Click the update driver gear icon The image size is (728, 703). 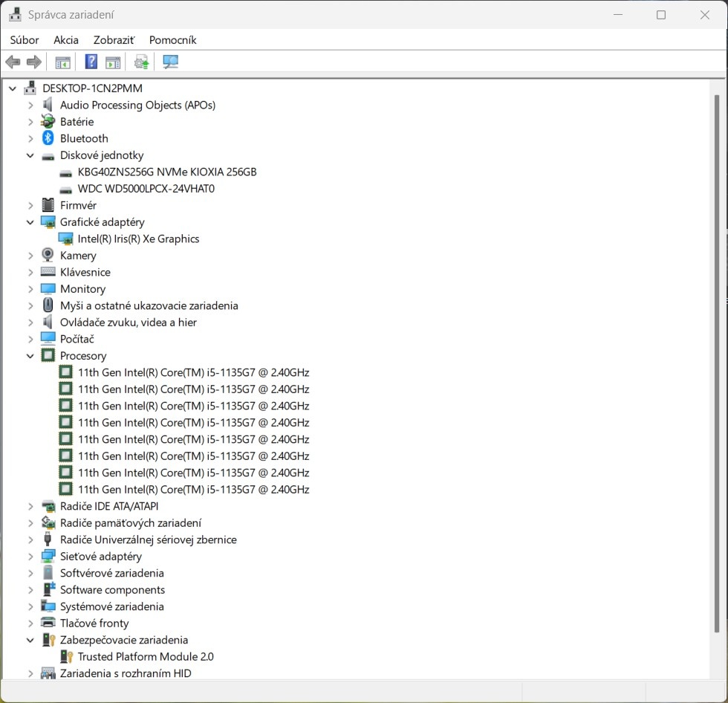141,62
